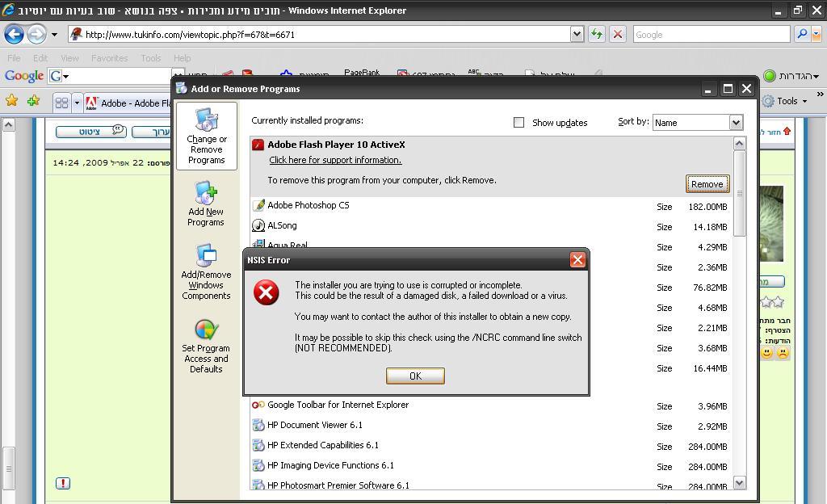The width and height of the screenshot is (827, 504).
Task: Click the IE Refresh button
Action: tap(597, 34)
